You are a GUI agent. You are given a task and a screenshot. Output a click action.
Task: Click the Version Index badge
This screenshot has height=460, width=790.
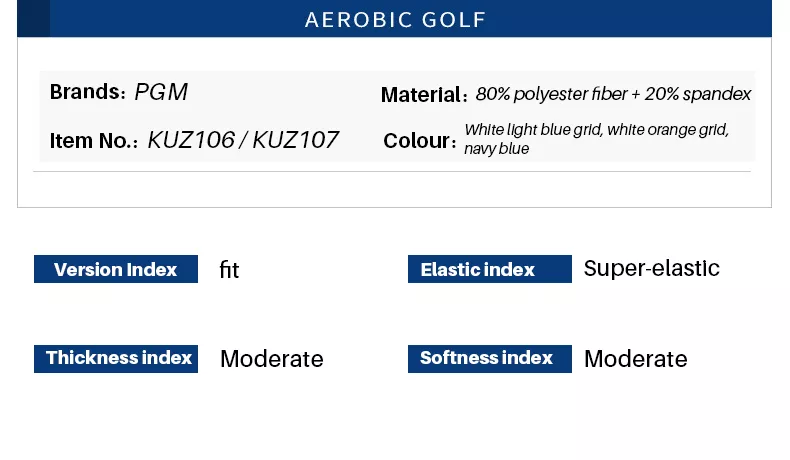(x=116, y=269)
